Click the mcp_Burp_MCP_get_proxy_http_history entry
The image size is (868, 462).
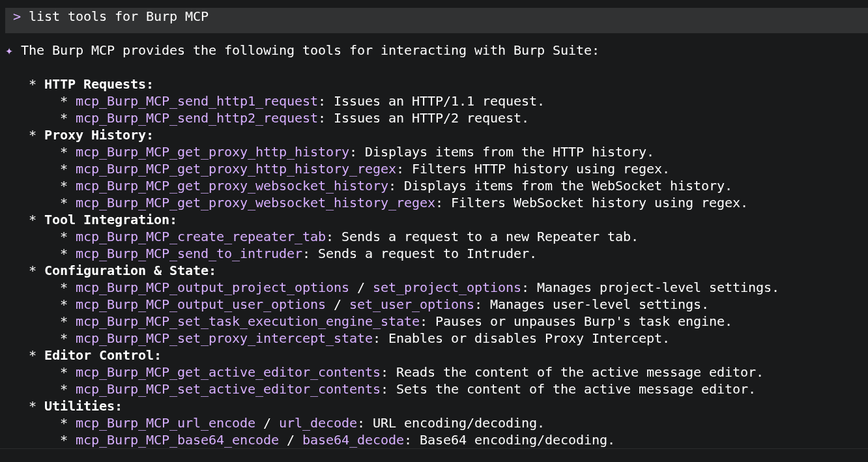point(212,152)
